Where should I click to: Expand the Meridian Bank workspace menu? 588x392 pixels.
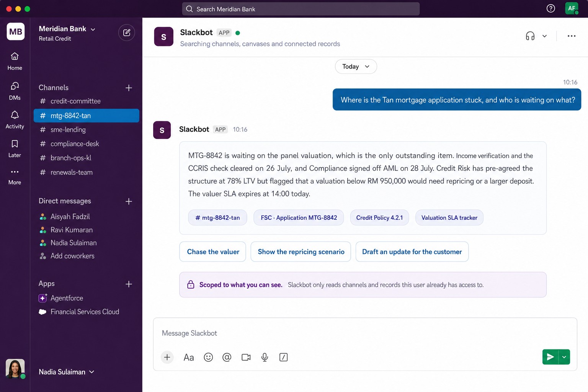[x=67, y=29]
